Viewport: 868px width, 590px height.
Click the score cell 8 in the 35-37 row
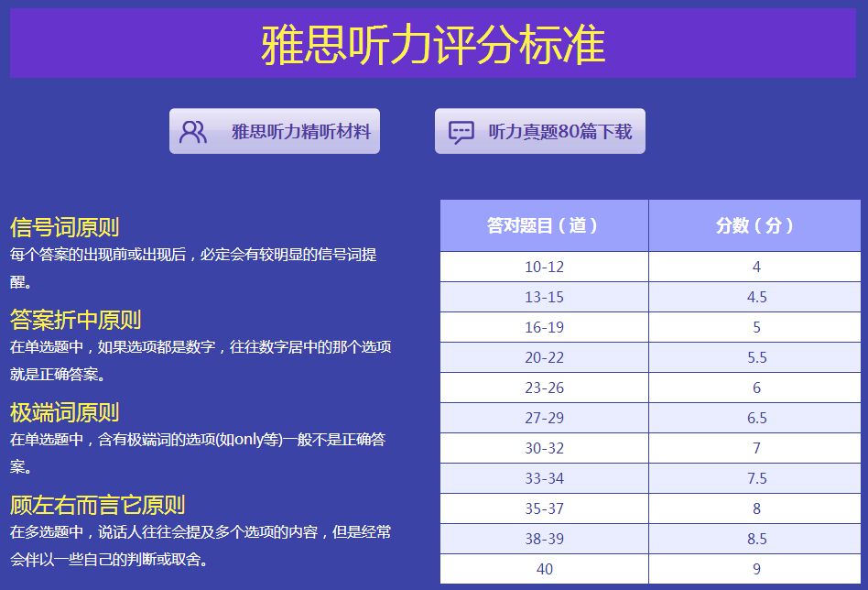[x=754, y=508]
